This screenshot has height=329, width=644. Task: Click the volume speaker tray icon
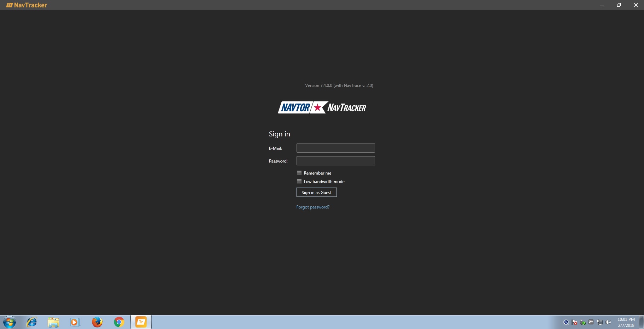coord(608,322)
